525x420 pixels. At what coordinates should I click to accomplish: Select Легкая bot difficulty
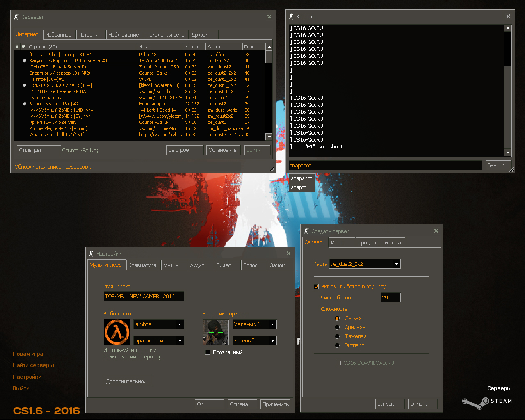[x=337, y=318]
